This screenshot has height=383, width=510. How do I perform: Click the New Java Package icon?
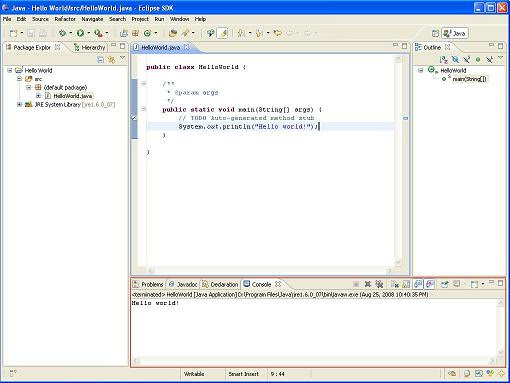pos(135,33)
